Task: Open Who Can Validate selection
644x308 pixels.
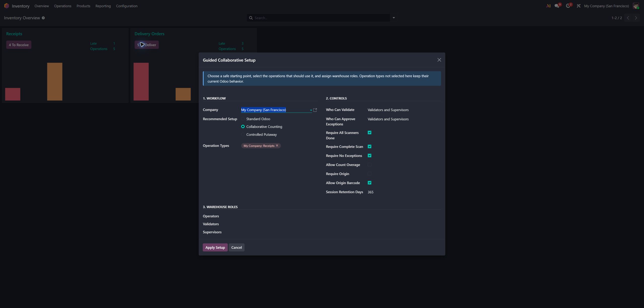Action: (404, 110)
